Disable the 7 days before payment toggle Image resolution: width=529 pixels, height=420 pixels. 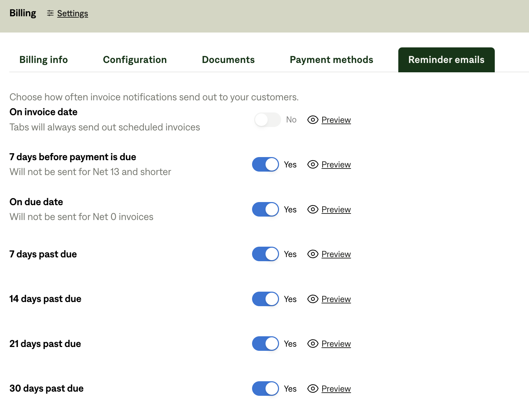click(x=265, y=164)
